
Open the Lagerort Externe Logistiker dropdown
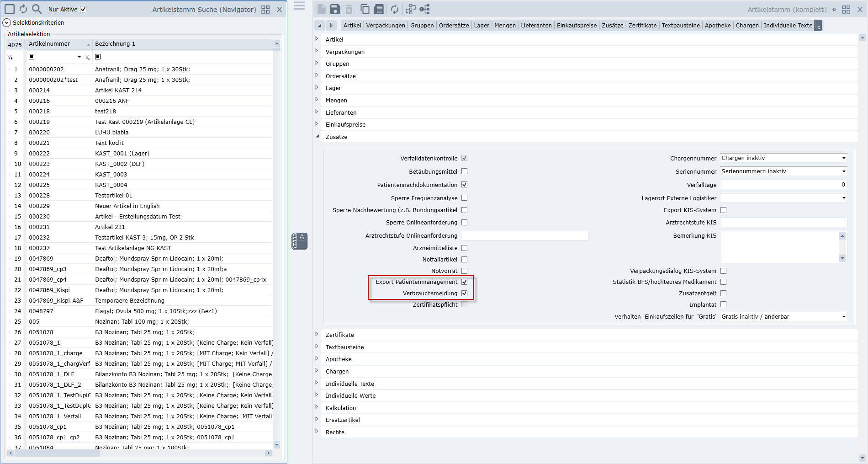[x=843, y=198]
